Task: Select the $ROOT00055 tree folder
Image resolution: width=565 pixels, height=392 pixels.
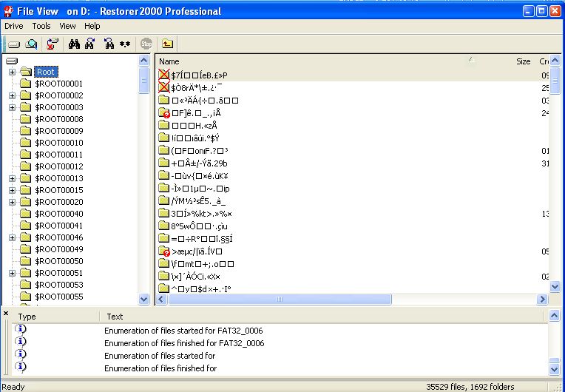Action: (59, 297)
